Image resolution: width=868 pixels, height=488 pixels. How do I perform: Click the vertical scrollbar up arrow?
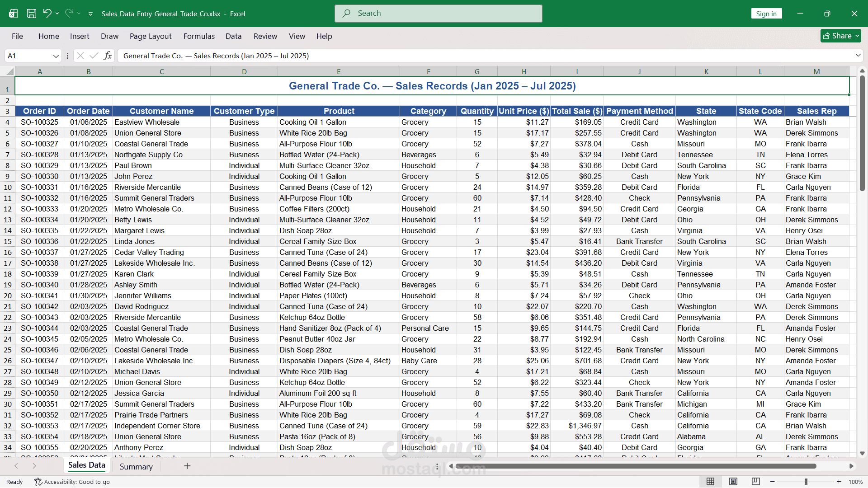click(862, 71)
